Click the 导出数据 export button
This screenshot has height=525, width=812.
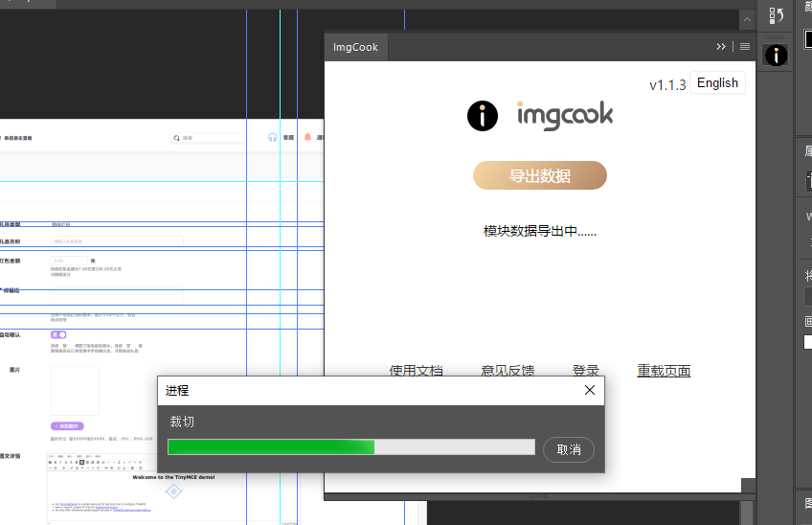(540, 175)
